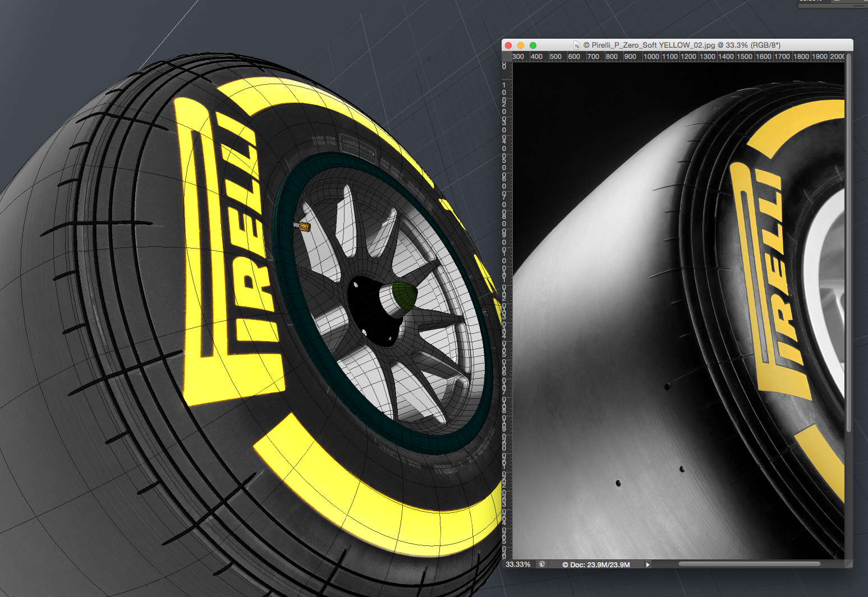Click the horizontal scrollbar of the Photoshop window
The height and width of the screenshot is (597, 868).
point(749,564)
